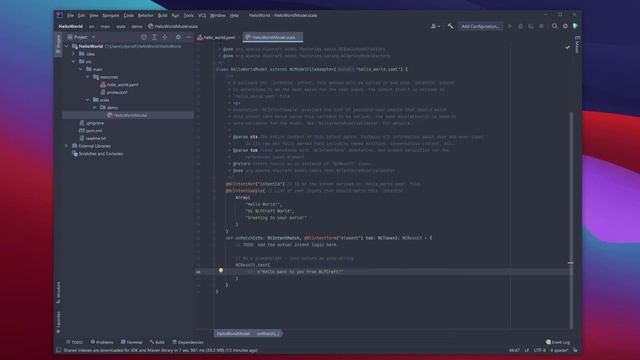The width and height of the screenshot is (640, 360).
Task: Click the Add Configuration button
Action: click(480, 27)
